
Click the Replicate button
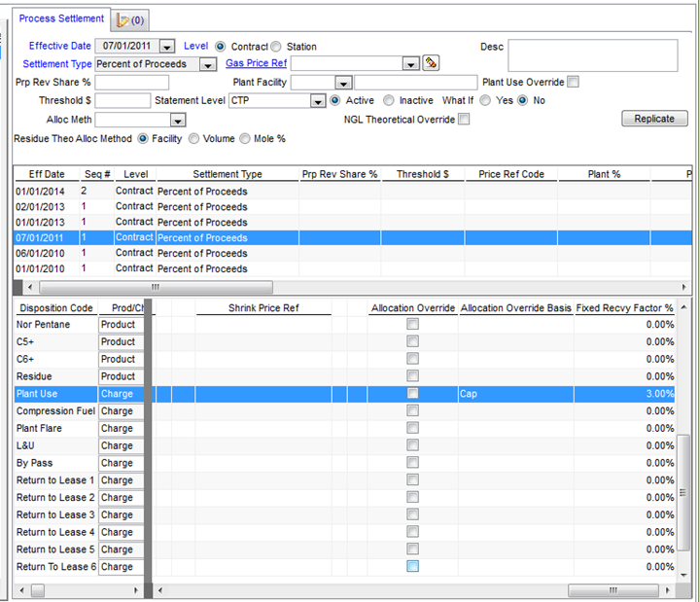click(x=654, y=119)
